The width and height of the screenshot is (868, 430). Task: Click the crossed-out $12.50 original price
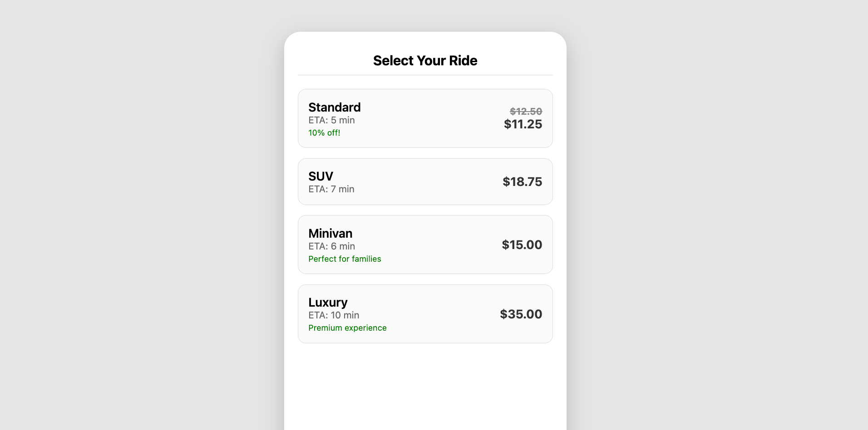pyautogui.click(x=526, y=112)
